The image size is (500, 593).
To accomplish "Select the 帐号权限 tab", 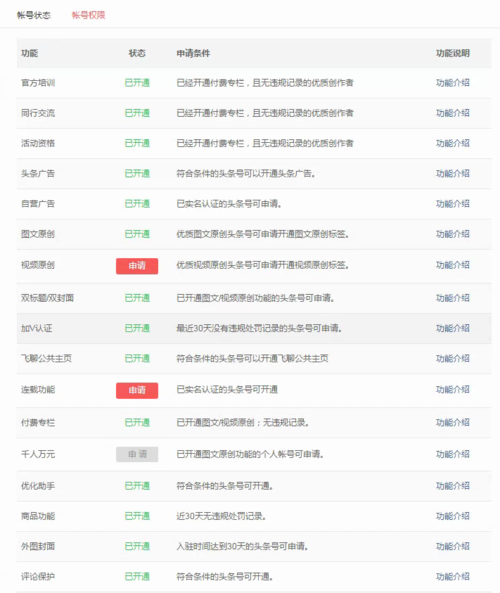I will tap(89, 15).
